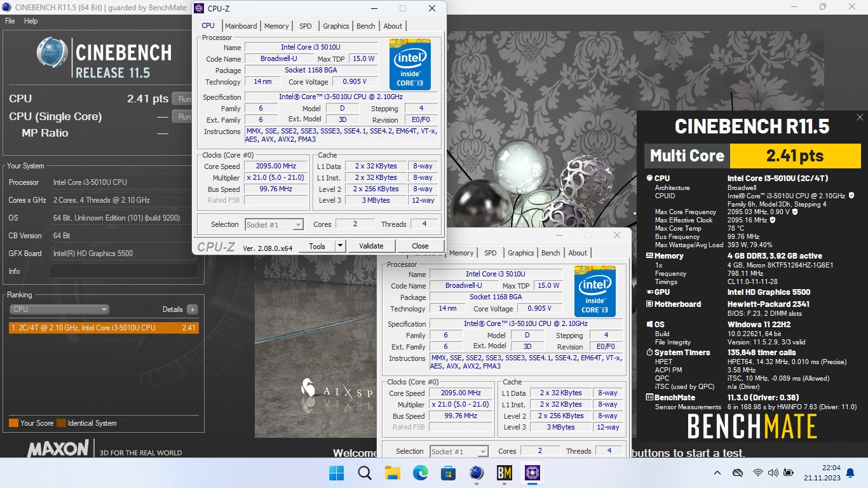Screen dimensions: 868x488
Task: Click the Multi Core 2.41 pts score
Action: (x=795, y=156)
